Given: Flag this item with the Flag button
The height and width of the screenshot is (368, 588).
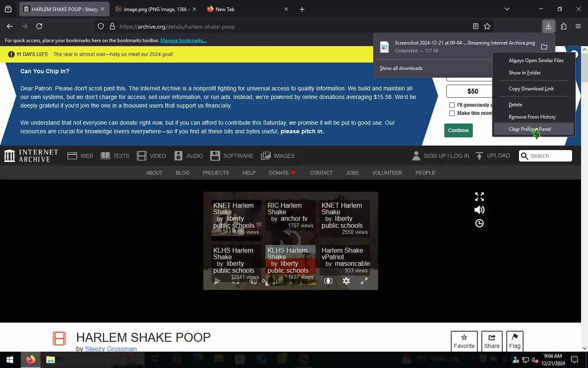Looking at the screenshot, I should tap(515, 341).
